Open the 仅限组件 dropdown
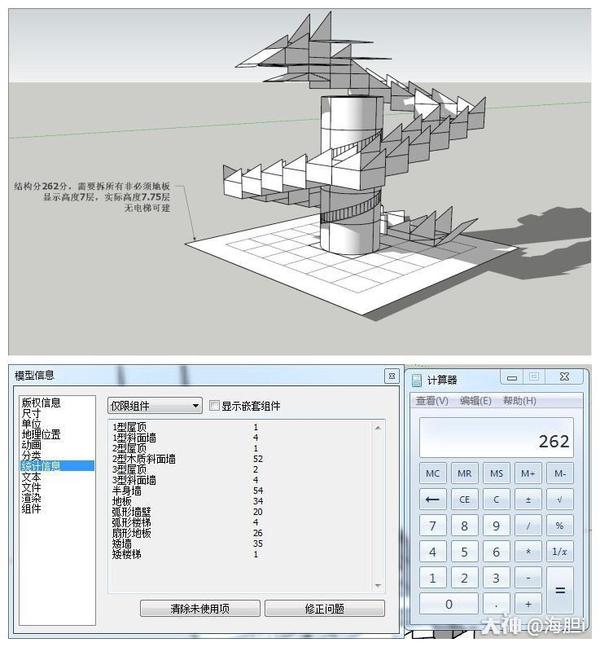 pyautogui.click(x=154, y=406)
